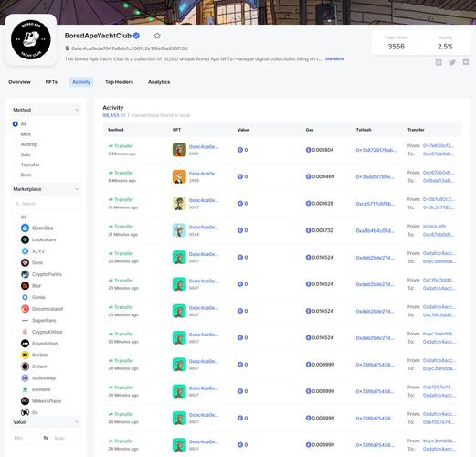Click the Royalty value 2.5%
The image size is (476, 457).
point(445,47)
